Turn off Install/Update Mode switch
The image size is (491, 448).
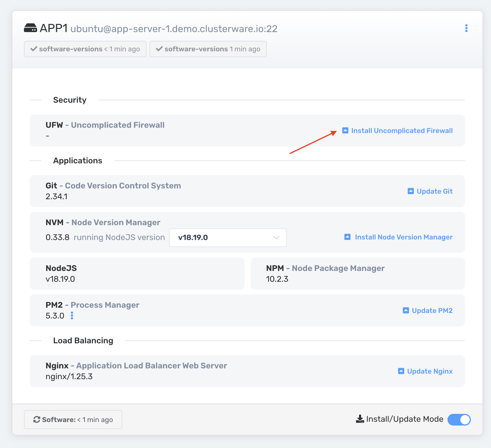(x=459, y=419)
